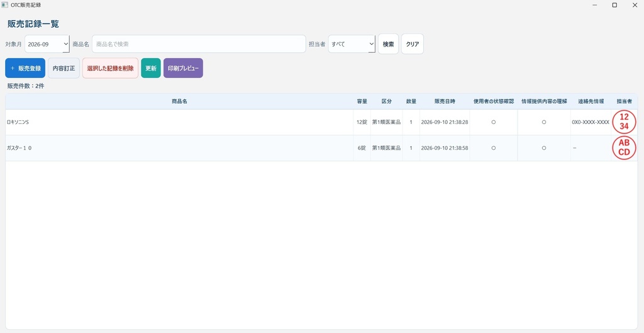
Task: Click the 容量 column header
Action: 362,101
